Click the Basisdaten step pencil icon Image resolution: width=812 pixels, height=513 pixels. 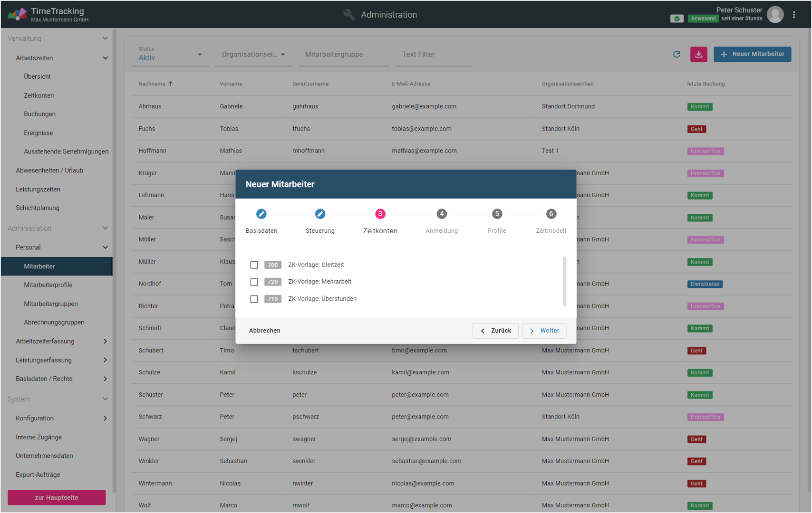coord(261,214)
